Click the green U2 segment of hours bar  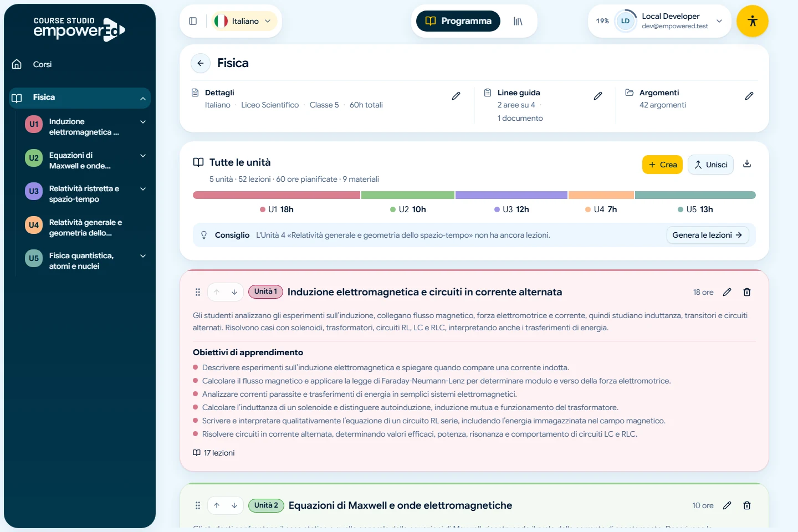point(408,195)
